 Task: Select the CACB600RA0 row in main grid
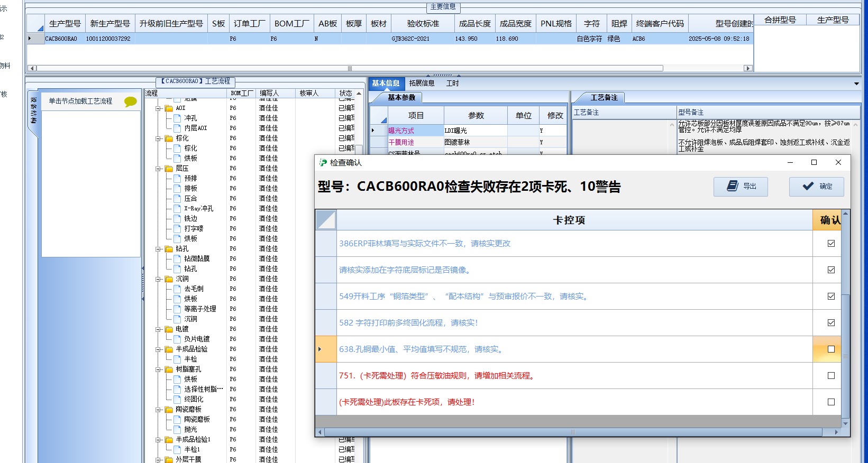(390, 39)
